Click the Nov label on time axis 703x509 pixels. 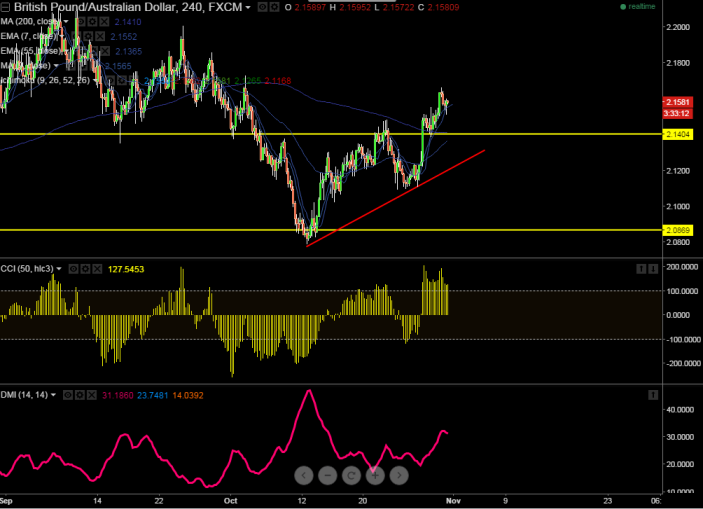coord(453,501)
